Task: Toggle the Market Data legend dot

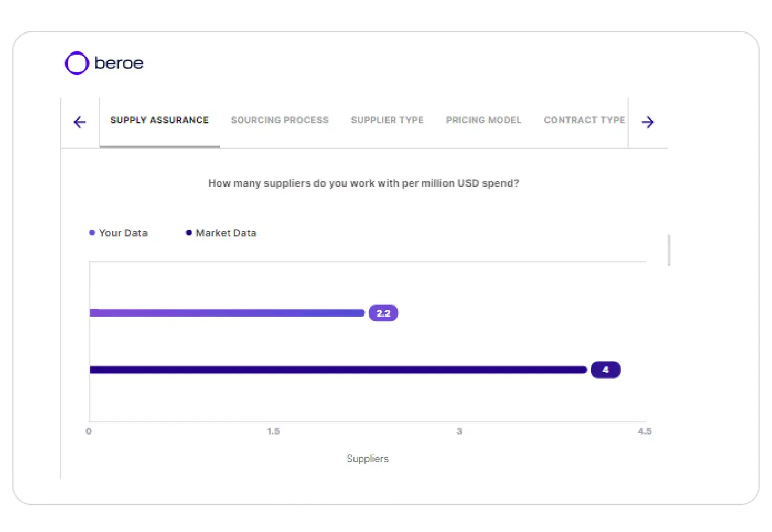Action: [x=189, y=233]
